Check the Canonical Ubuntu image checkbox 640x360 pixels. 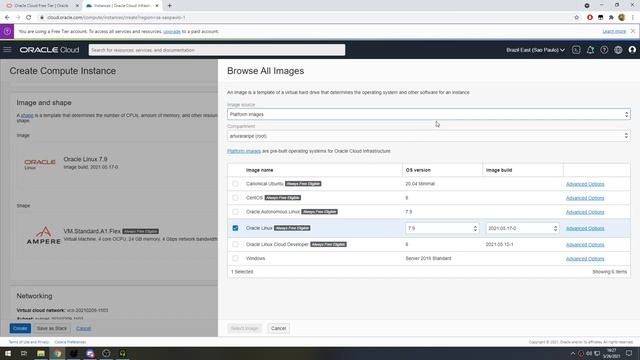[x=235, y=184]
